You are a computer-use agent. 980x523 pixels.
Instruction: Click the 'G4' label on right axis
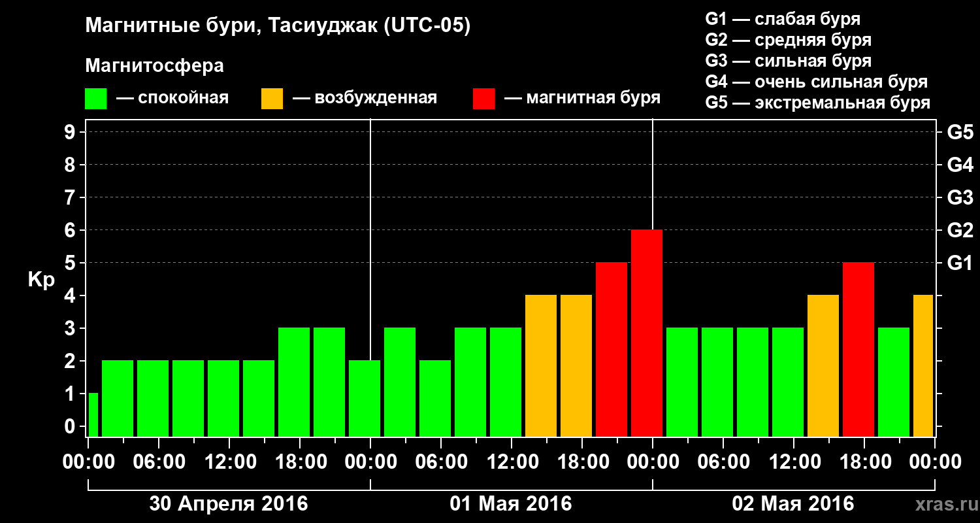coord(960,165)
